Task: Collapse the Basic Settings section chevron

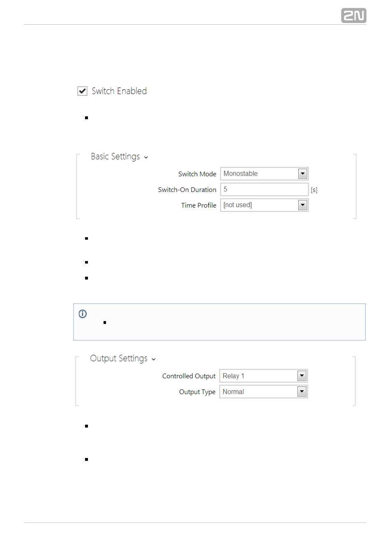Action: point(146,157)
